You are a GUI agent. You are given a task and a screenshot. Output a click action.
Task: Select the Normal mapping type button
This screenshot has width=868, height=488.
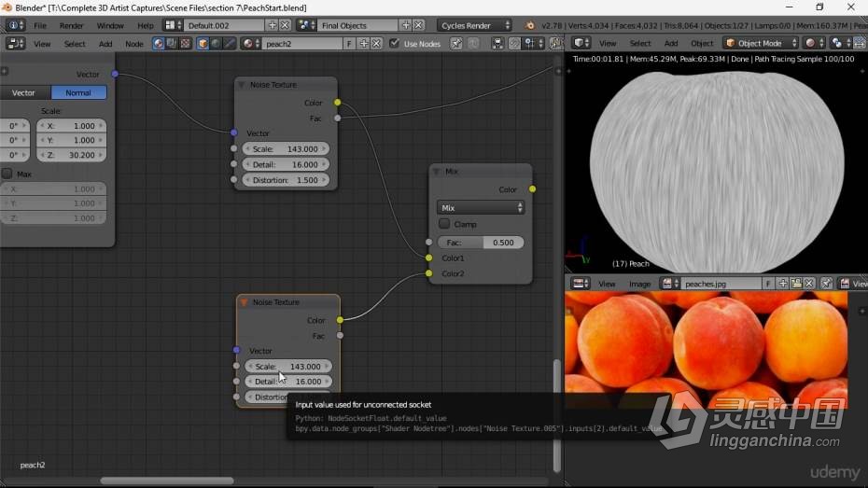(78, 93)
